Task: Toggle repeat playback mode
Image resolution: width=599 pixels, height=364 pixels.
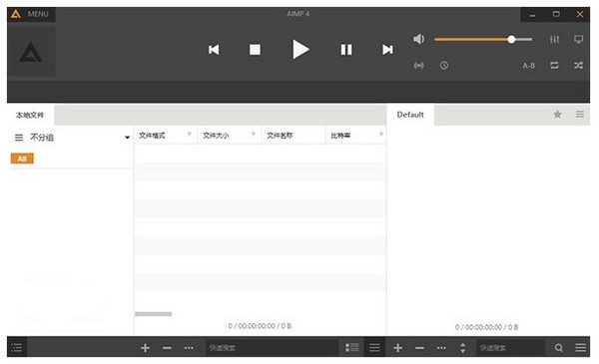Action: point(554,66)
